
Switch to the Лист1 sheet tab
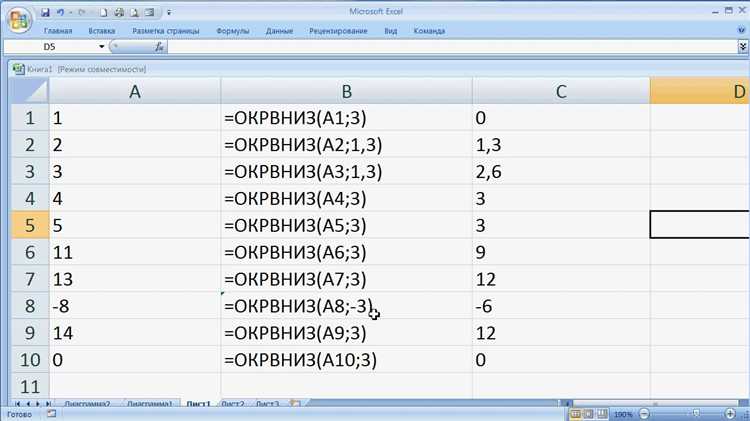pyautogui.click(x=199, y=404)
